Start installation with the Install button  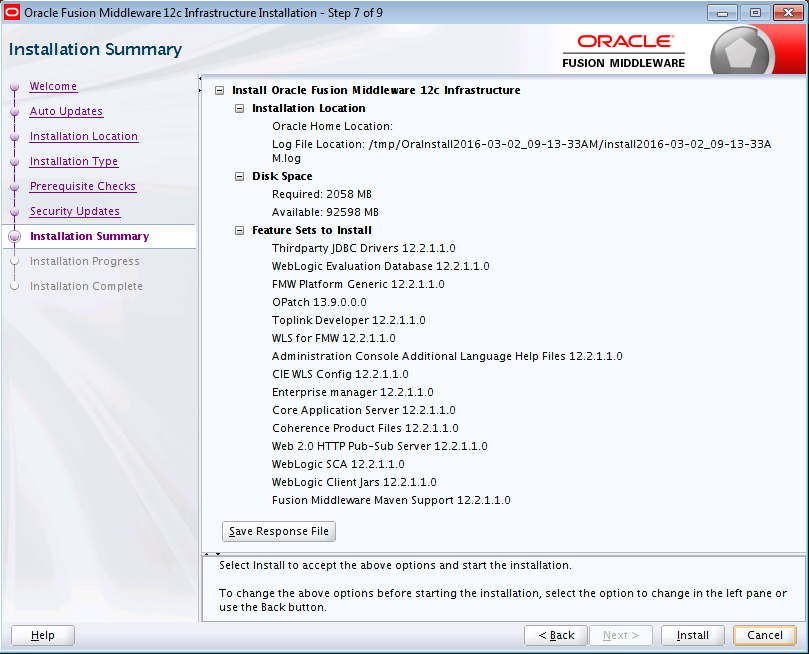pos(692,635)
